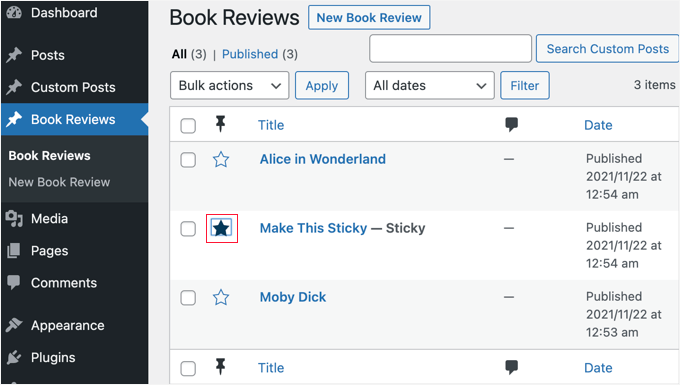Viewport: 680px width, 385px height.
Task: Open Posts in the sidebar menu
Action: pos(48,55)
